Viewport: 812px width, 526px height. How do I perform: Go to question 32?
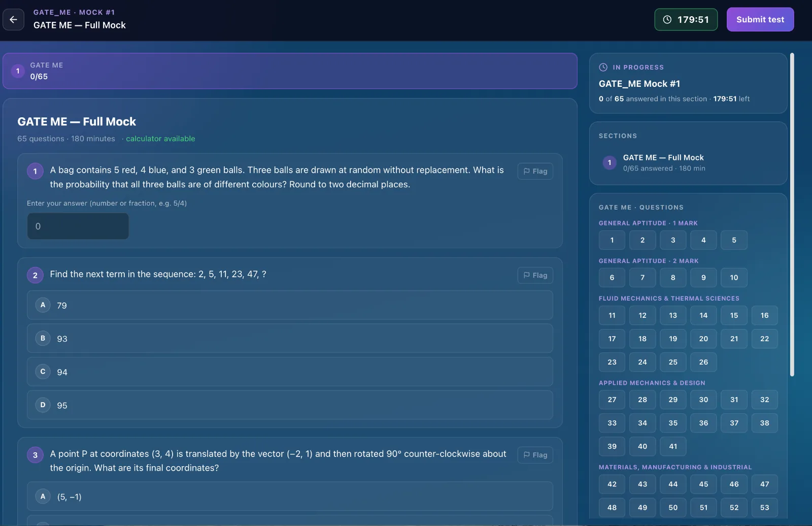pyautogui.click(x=764, y=400)
